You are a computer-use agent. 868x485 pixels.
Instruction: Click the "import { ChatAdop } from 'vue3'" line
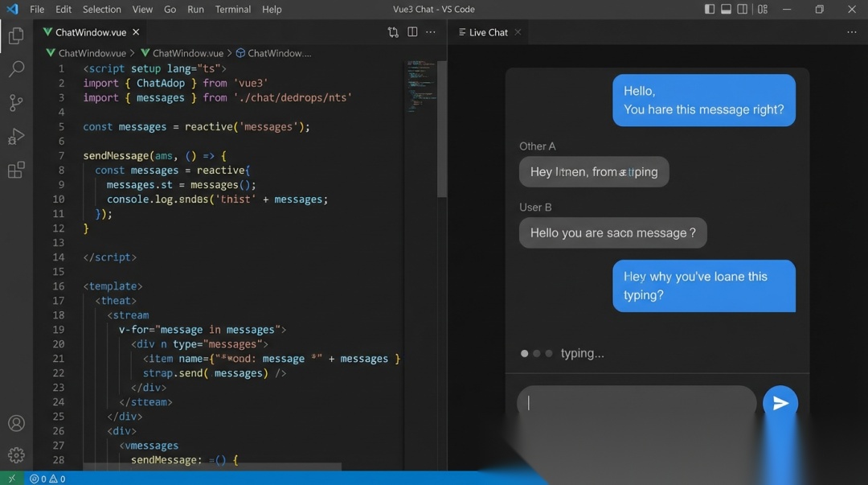pyautogui.click(x=176, y=83)
